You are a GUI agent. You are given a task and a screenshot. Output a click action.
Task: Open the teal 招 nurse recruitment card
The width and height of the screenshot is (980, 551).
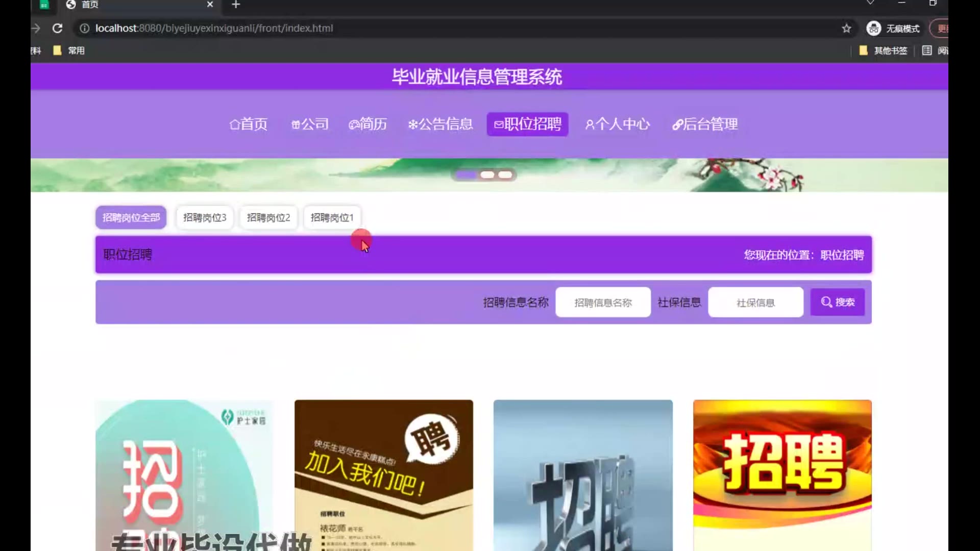click(x=184, y=475)
